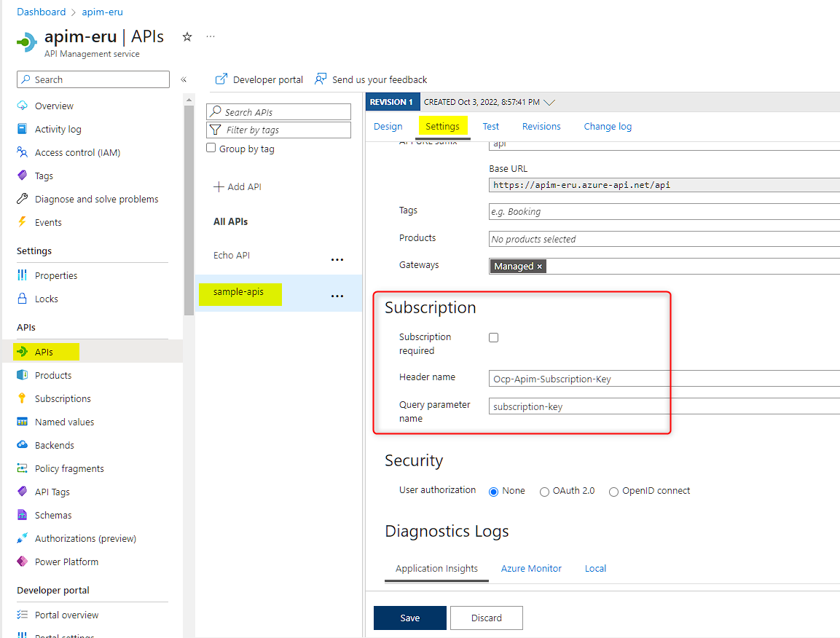Switch to the Design tab
Viewport: 840px width, 638px height.
point(388,127)
